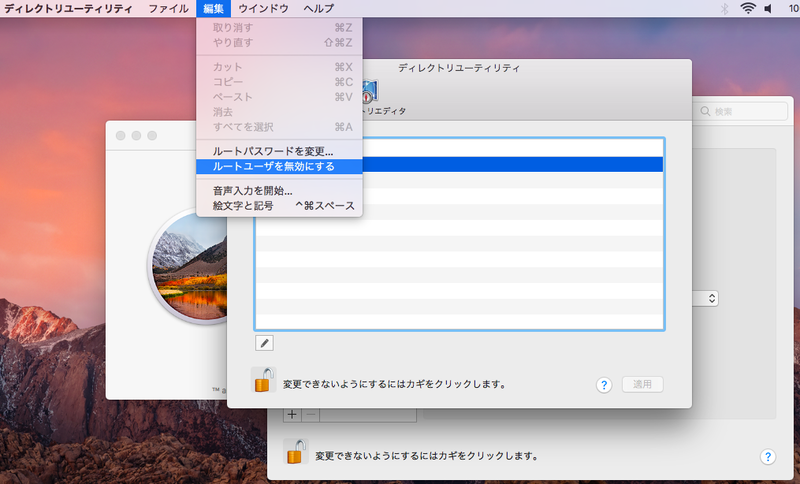The height and width of the screenshot is (484, 800).
Task: Click the volume speaker icon
Action: point(768,8)
